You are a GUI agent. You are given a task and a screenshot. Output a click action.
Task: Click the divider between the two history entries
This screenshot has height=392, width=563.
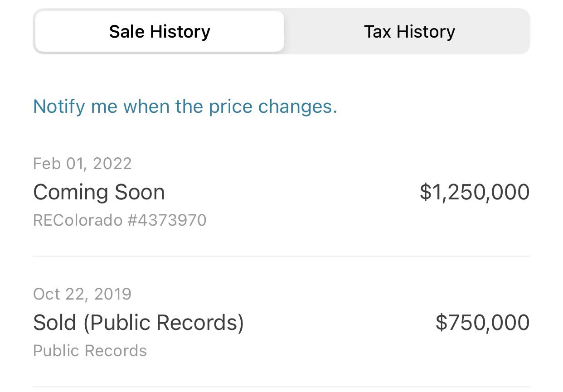pos(281,257)
